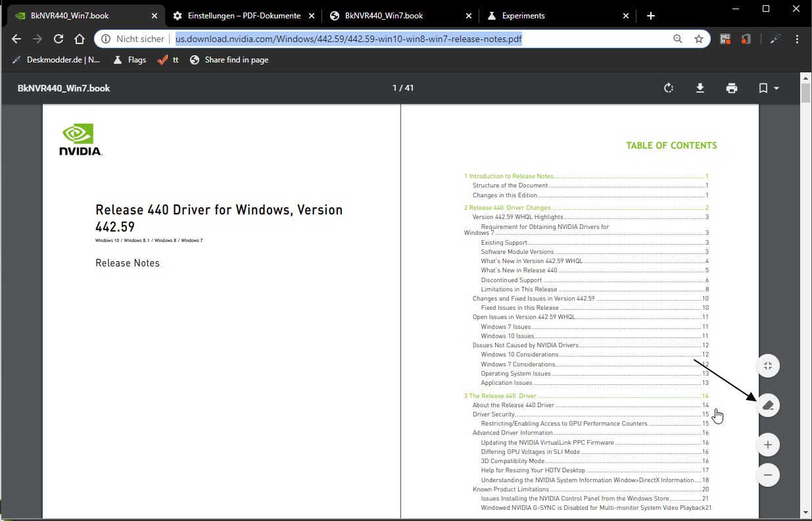Go to 'Known Product Limitations' entry
Screen dimensions: 812x521
[x=590, y=489]
